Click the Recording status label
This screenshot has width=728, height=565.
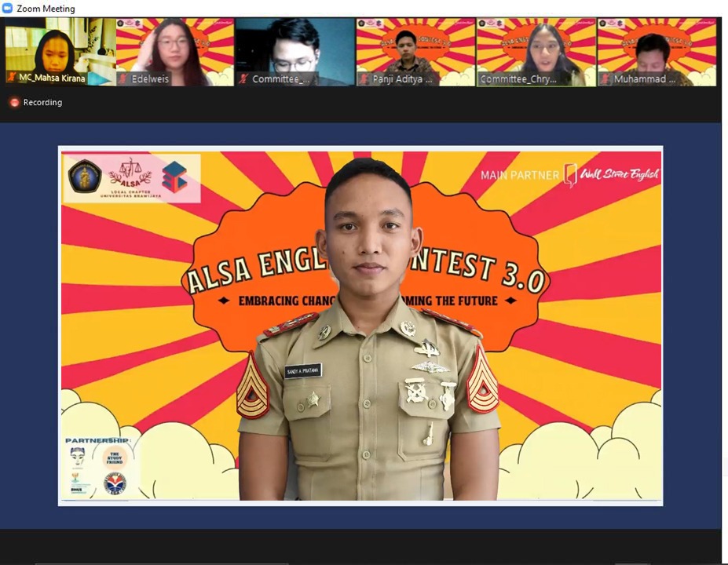point(42,103)
